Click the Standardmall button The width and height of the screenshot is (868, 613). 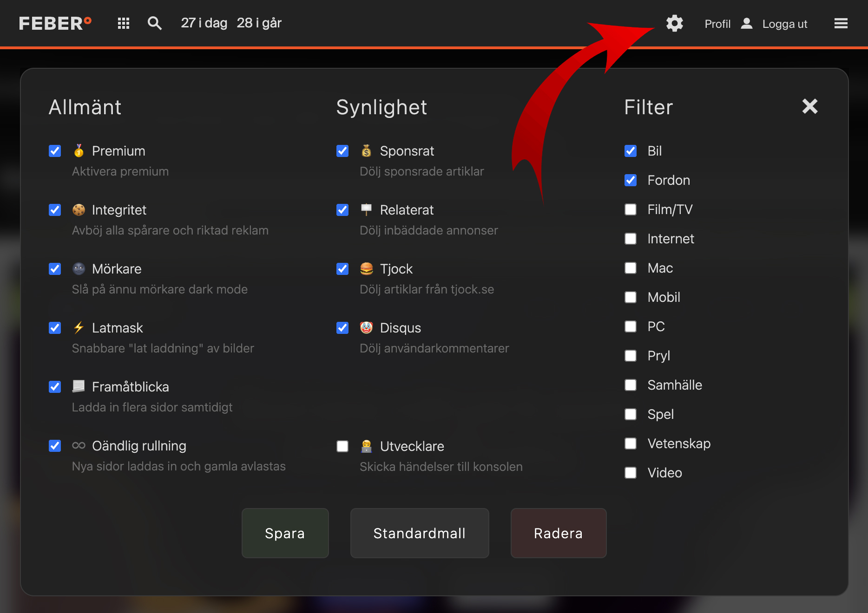(420, 533)
